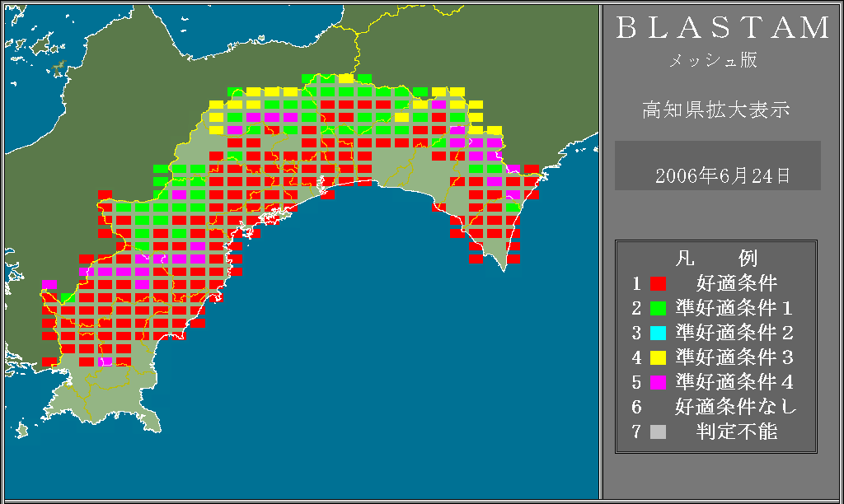Click the cyan swatch for 準好適条件2
844x504 pixels.
pos(658,333)
